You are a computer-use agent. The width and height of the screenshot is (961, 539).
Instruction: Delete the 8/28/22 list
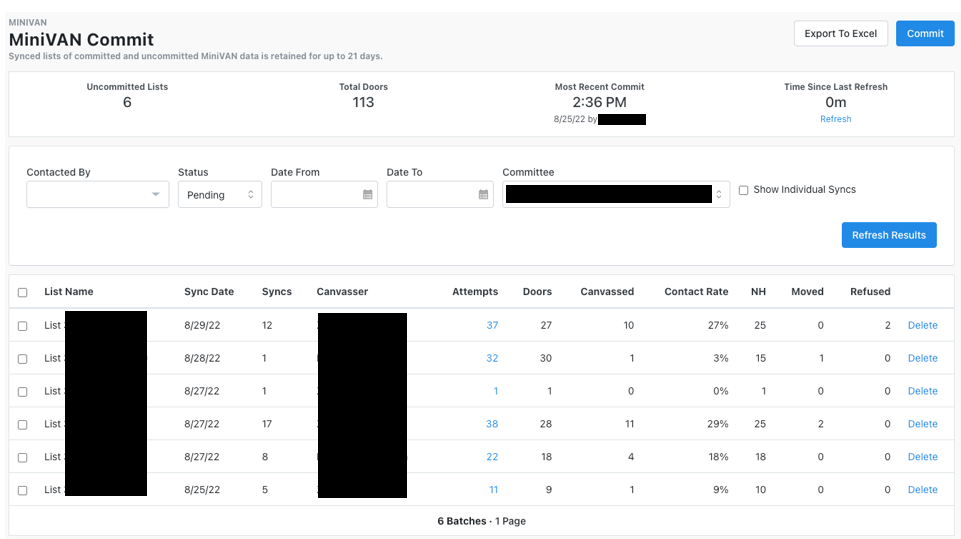pos(922,358)
